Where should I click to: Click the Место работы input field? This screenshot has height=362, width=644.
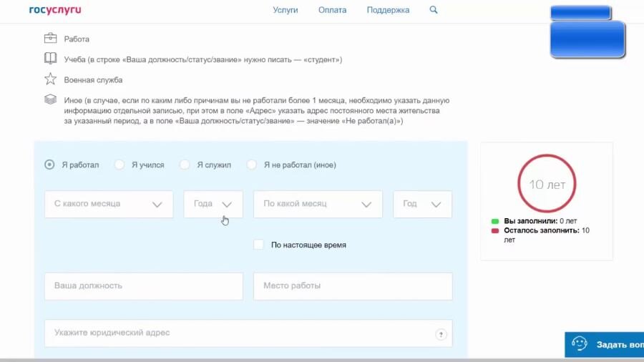(x=353, y=286)
